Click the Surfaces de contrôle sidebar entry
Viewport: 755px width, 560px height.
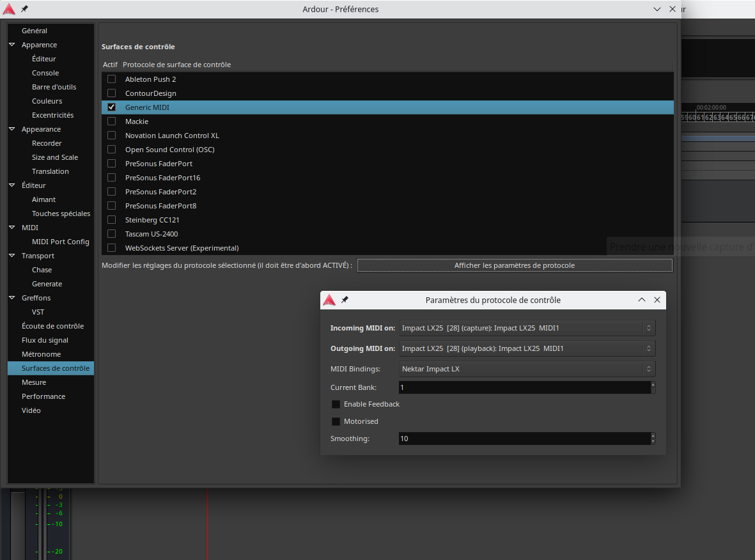pos(51,368)
